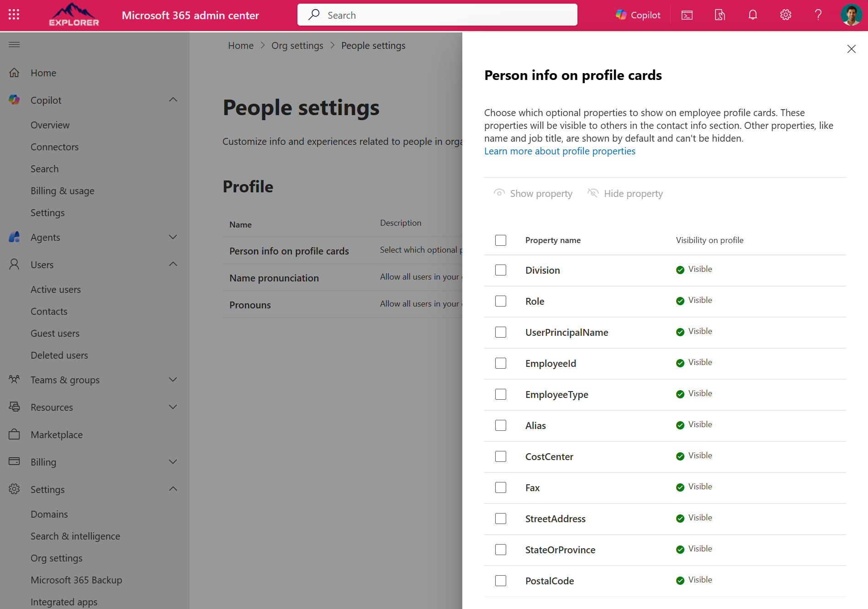
Task: Collapse the Users section in sidebar
Action: click(x=173, y=264)
